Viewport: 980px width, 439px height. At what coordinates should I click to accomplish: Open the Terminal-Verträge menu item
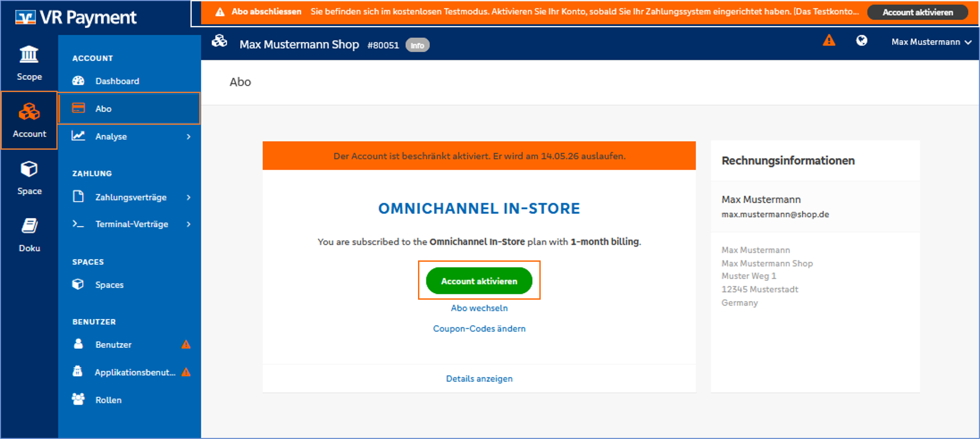coord(129,224)
